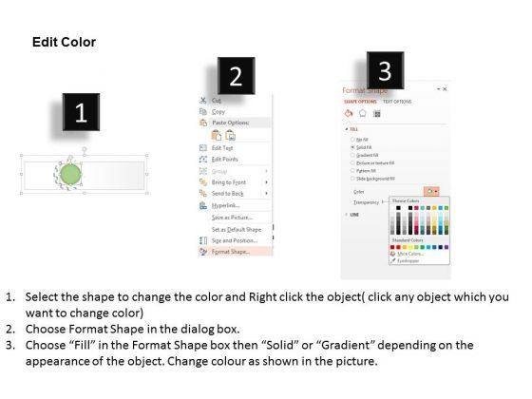
Task: Select the Pattern fill radio button
Action: click(x=352, y=171)
